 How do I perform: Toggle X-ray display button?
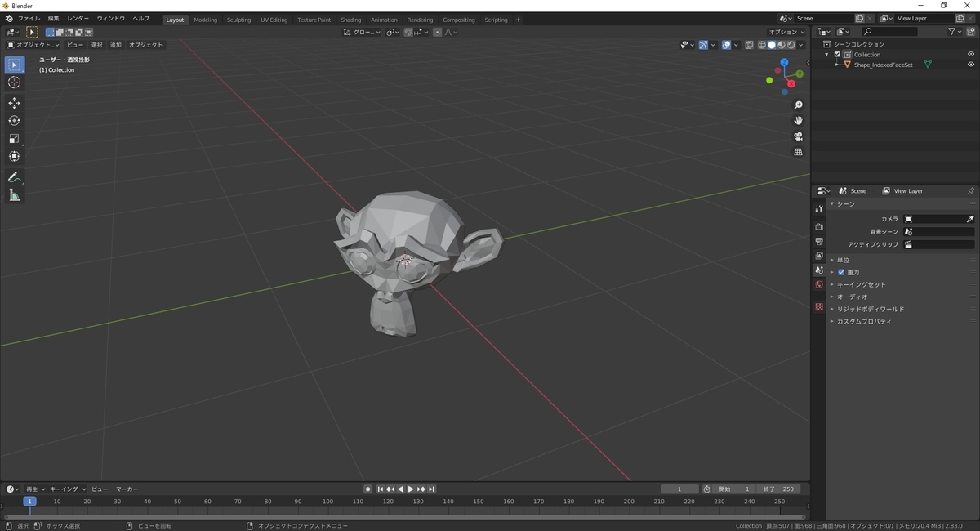pos(749,45)
